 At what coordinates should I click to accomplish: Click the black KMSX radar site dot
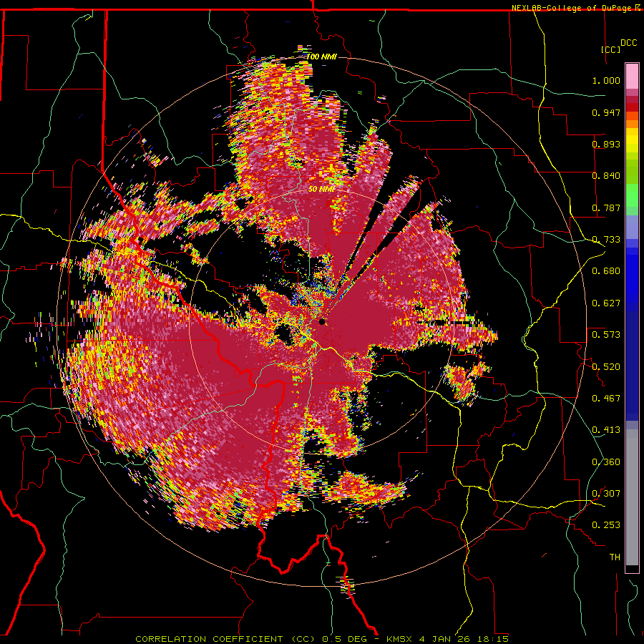322,321
